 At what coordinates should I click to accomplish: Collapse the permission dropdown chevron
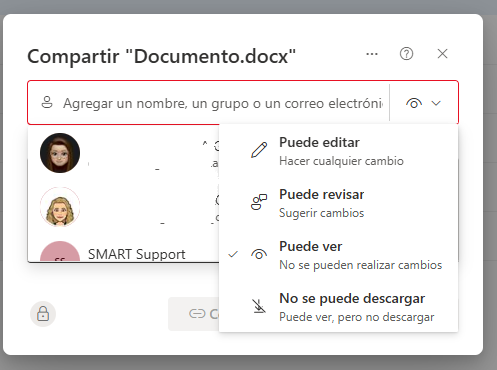436,103
